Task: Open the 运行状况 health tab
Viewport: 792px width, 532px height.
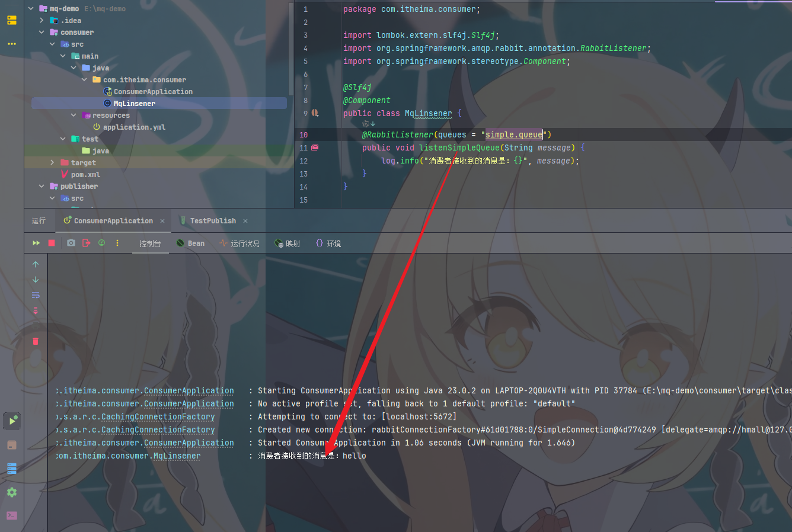Action: pyautogui.click(x=239, y=243)
